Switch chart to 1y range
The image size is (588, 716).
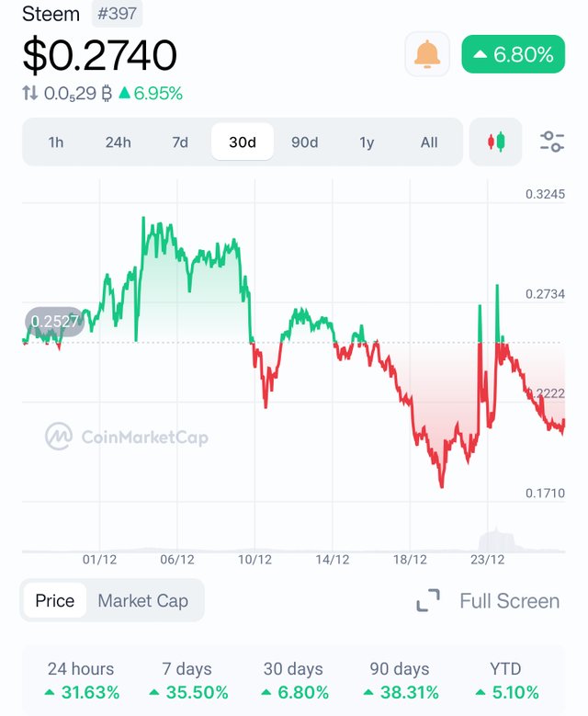(x=367, y=142)
